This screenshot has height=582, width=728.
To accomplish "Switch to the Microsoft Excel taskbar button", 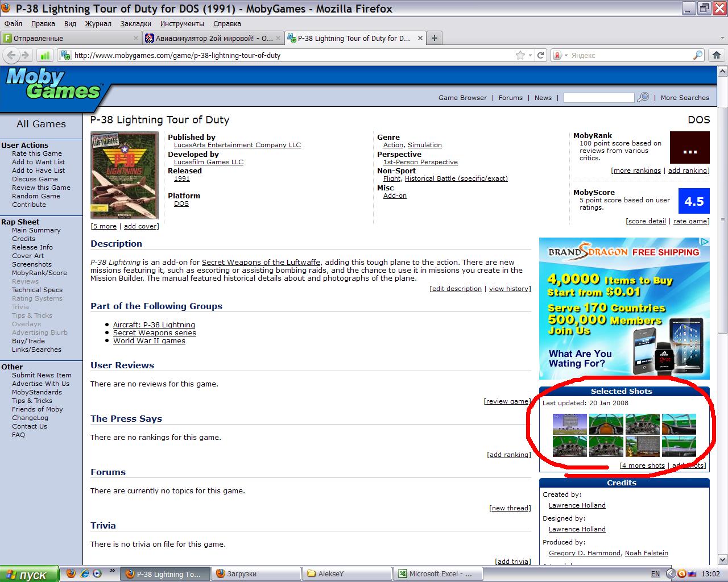I will 439,574.
